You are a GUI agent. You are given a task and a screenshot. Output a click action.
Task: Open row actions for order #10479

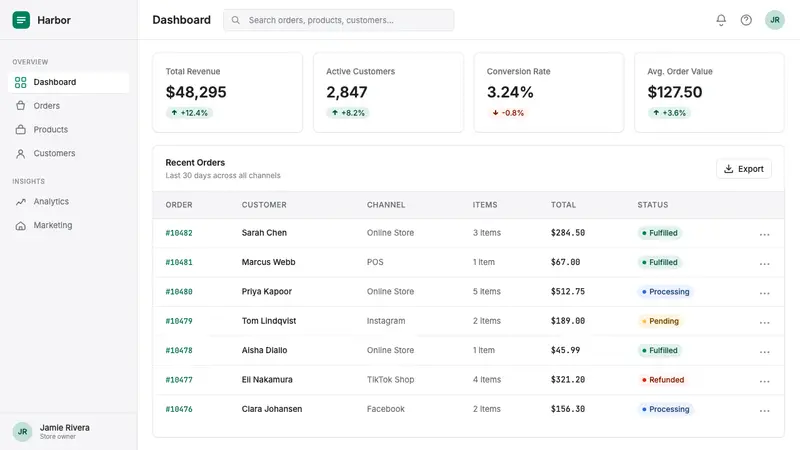point(764,322)
